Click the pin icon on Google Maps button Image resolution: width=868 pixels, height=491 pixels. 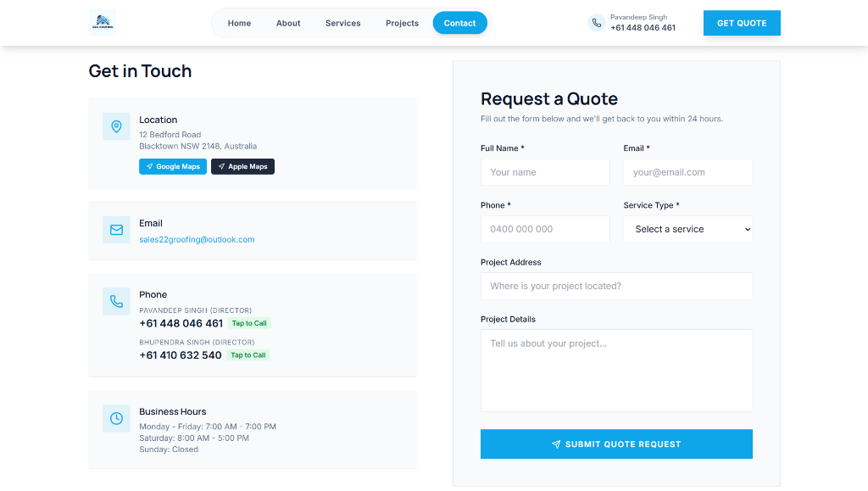tap(152, 166)
